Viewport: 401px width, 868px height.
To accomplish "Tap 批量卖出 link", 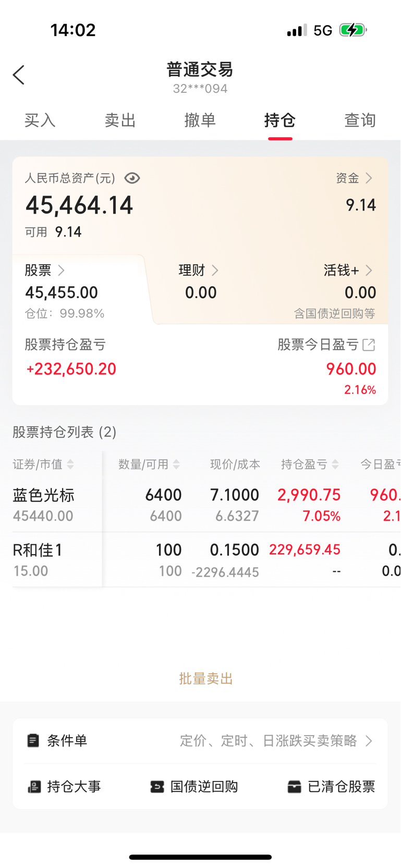I will [x=206, y=678].
